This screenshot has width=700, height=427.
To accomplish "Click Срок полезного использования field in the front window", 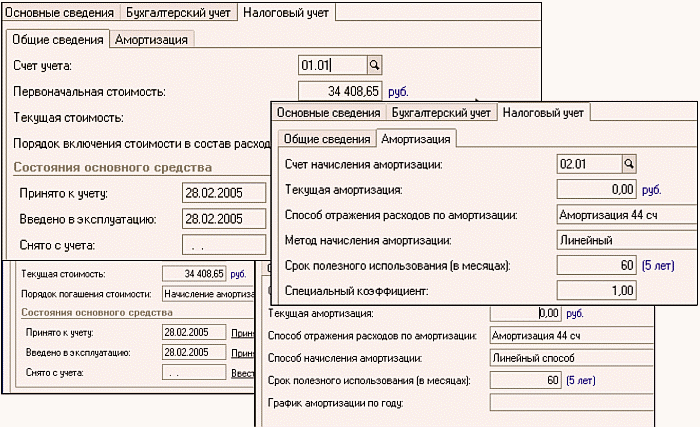I will tap(597, 266).
